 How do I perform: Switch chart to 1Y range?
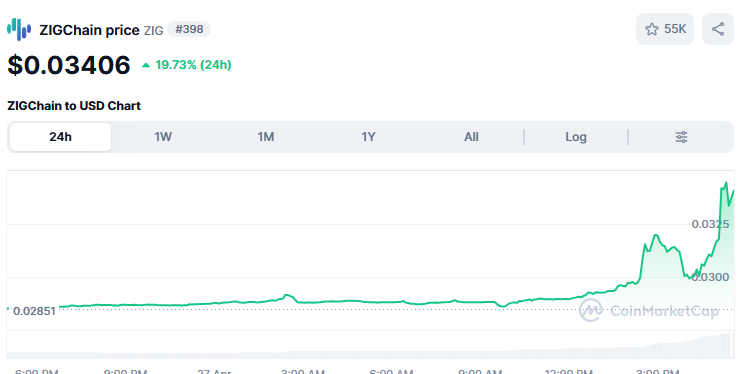[368, 137]
